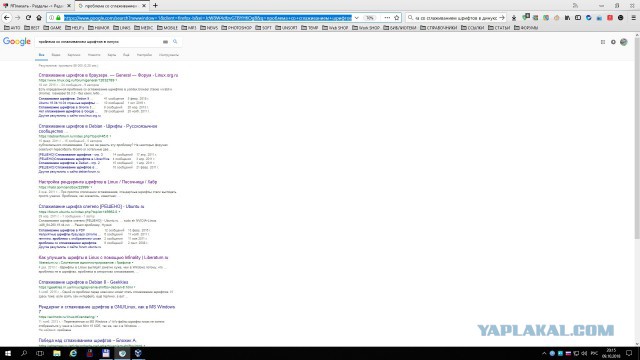Click the forward navigation arrow
This screenshot has width=640, height=360.
coord(18,18)
